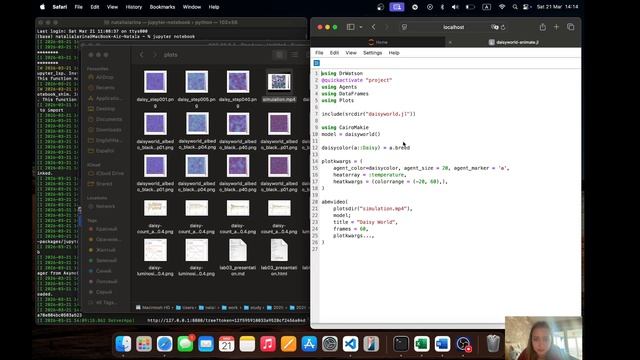
Task: Open the Window menu in the menu bar
Action: pyautogui.click(x=191, y=7)
